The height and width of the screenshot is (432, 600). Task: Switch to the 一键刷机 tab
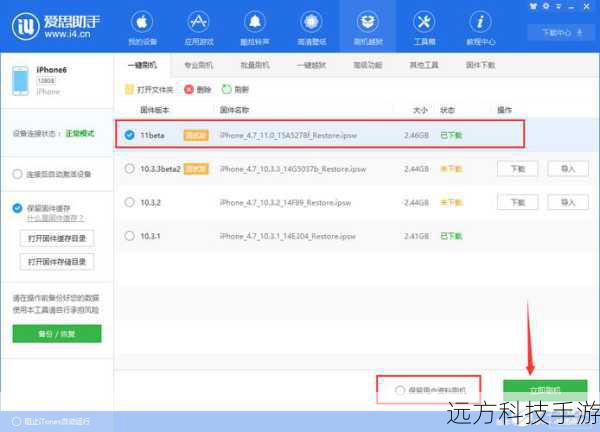click(142, 65)
